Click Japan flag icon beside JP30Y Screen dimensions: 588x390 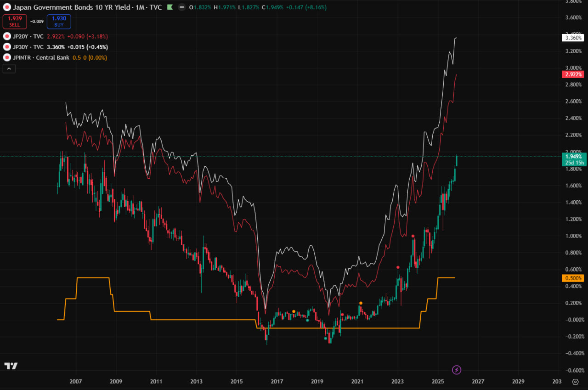pyautogui.click(x=7, y=47)
